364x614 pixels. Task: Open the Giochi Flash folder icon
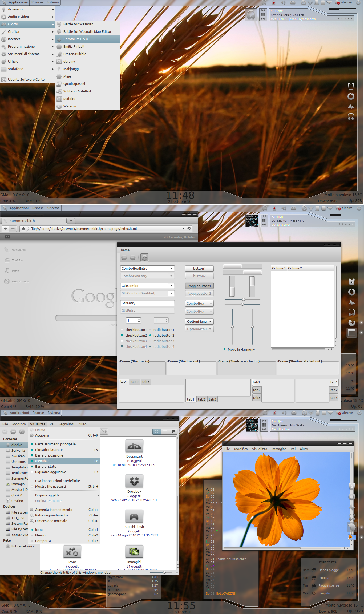click(x=134, y=517)
